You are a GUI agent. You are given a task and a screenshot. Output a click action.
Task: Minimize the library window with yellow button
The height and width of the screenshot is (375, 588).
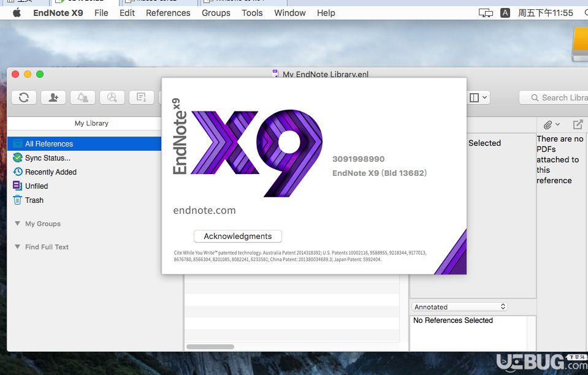pos(28,74)
